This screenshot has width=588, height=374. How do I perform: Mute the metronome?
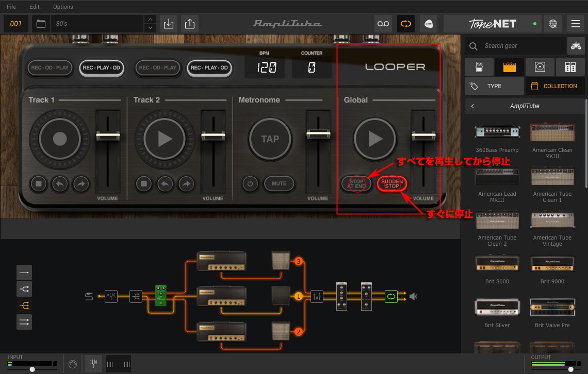point(279,184)
